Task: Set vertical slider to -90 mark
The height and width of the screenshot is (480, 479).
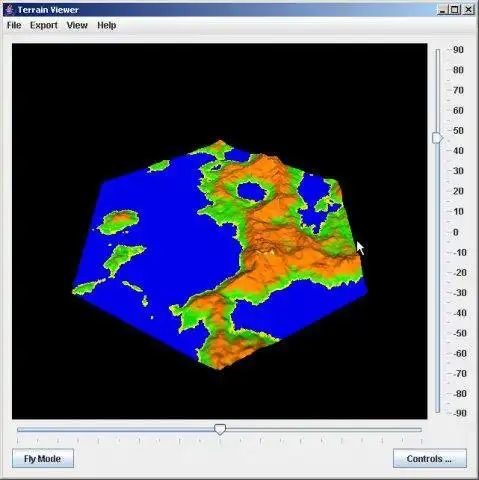Action: (x=438, y=413)
